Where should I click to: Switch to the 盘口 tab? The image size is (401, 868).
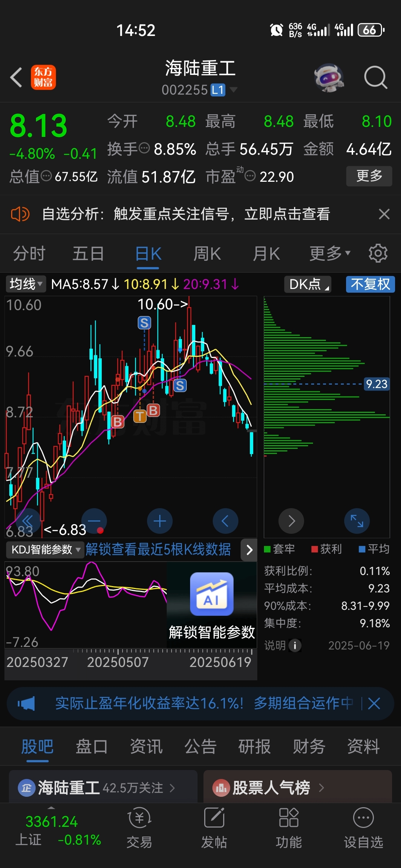[x=92, y=746]
